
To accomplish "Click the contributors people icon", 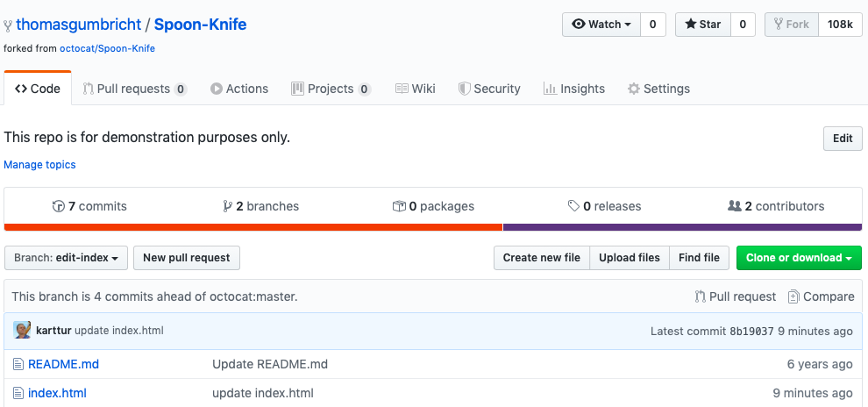I will click(x=735, y=207).
